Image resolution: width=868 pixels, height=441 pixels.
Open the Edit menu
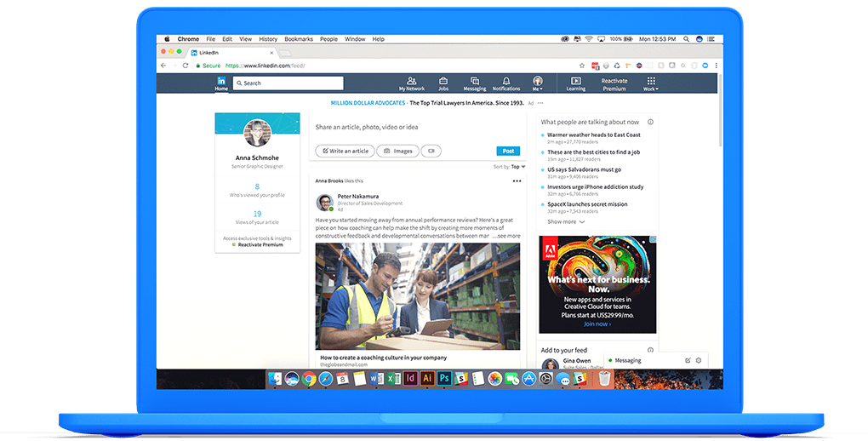click(227, 39)
